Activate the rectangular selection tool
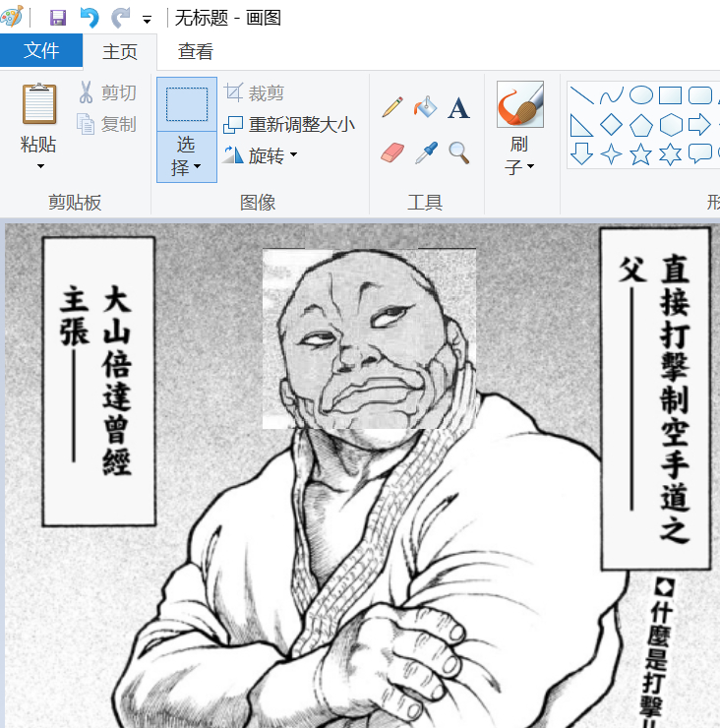The width and height of the screenshot is (720, 728). pyautogui.click(x=187, y=104)
